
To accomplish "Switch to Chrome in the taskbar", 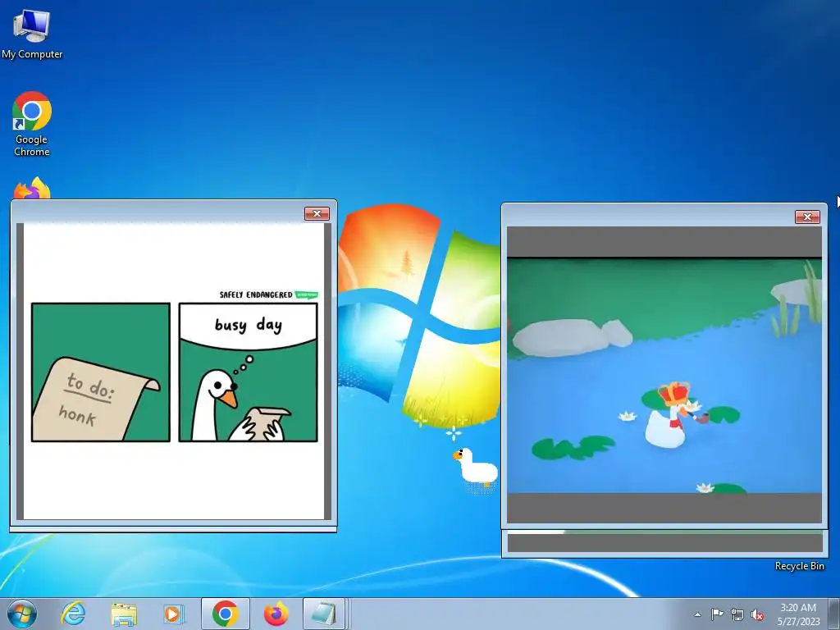I will (225, 614).
